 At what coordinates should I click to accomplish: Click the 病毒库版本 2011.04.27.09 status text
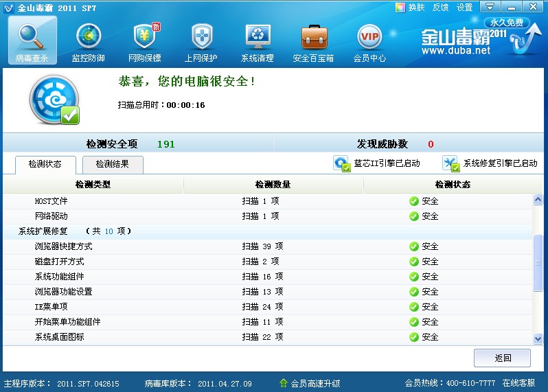click(x=198, y=384)
